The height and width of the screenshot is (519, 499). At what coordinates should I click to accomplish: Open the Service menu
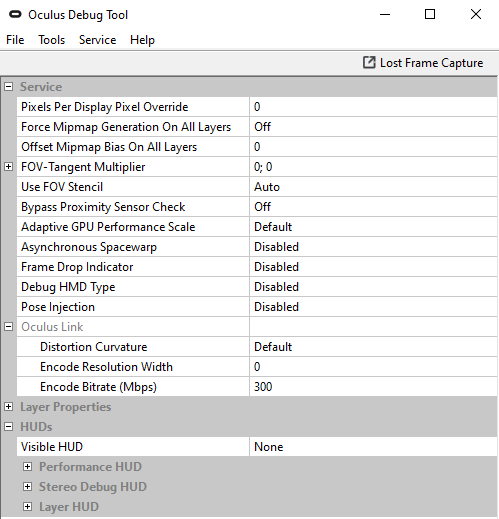click(x=97, y=40)
